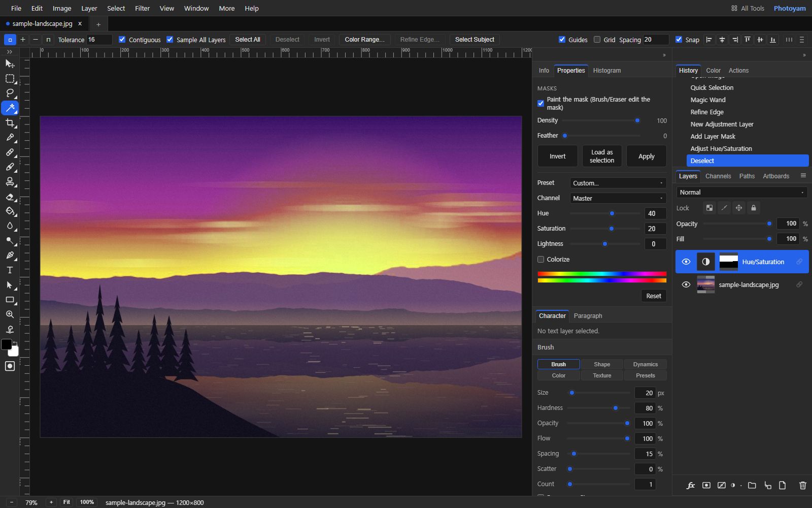Open the blend mode dropdown showing Normal
The width and height of the screenshot is (812, 508).
coord(742,193)
